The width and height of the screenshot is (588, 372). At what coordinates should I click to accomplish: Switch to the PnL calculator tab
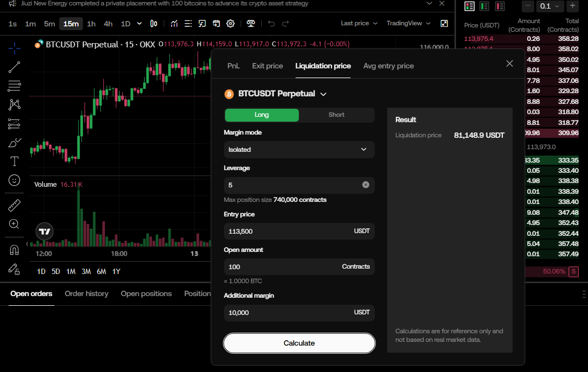click(x=233, y=66)
